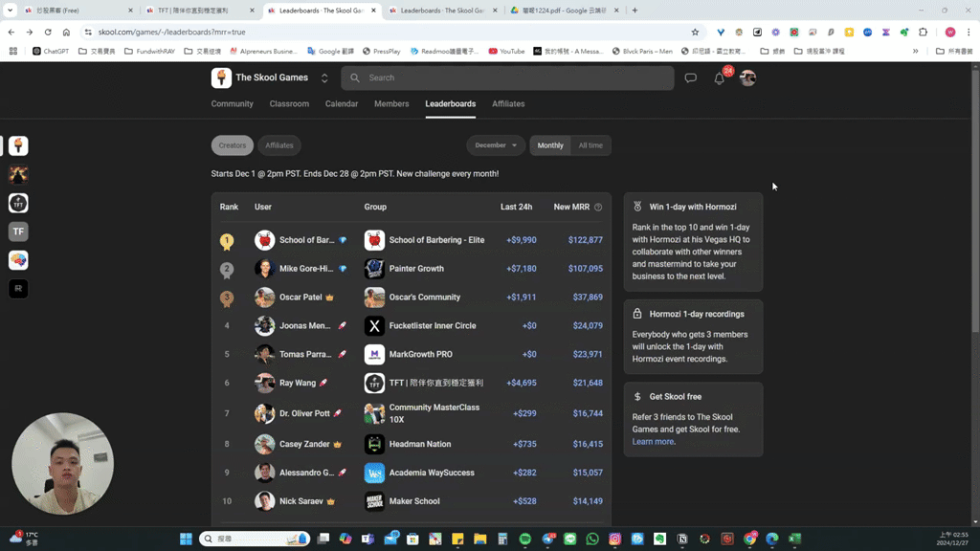980x551 pixels.
Task: Follow the Learn more link
Action: [653, 442]
